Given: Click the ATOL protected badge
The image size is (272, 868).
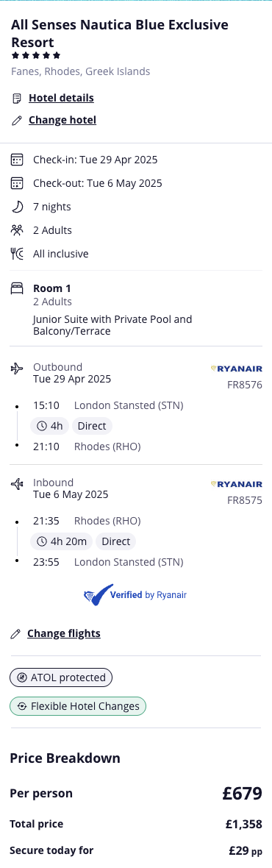Looking at the screenshot, I should click(x=61, y=677).
